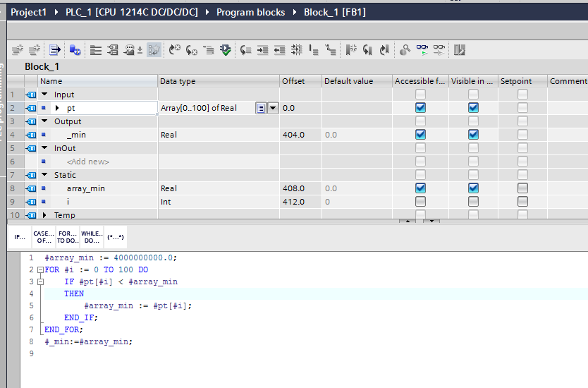Click the curved arrow with cross icon
Viewport: 588px width, 388px height.
[174, 50]
